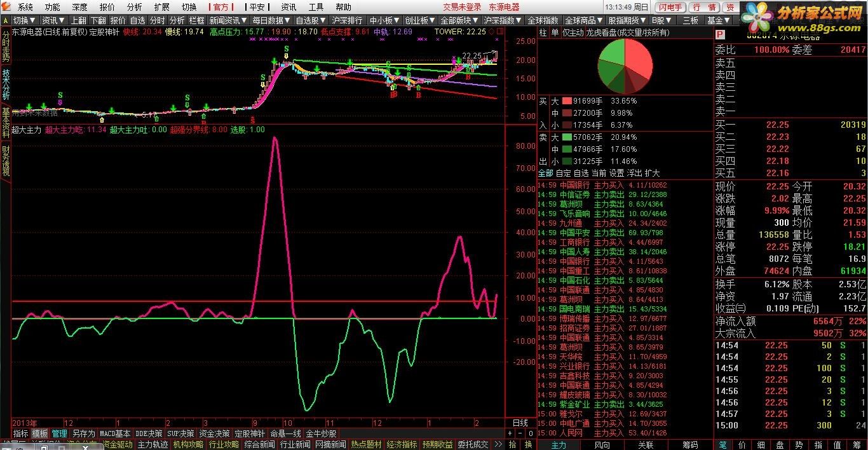Viewport: 868px width, 450px height.
Task: Select the 自定 filter option
Action: tap(563, 173)
